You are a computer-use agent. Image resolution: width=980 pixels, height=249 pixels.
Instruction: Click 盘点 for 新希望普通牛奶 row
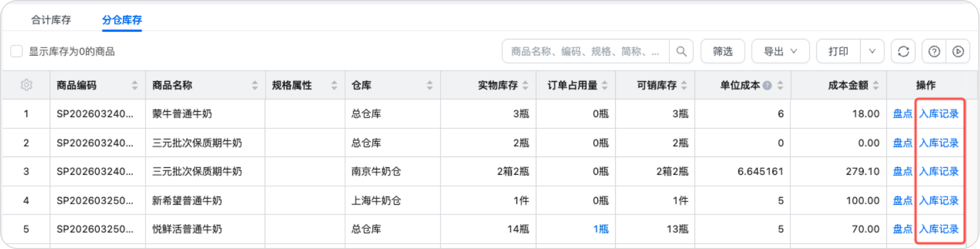point(903,200)
